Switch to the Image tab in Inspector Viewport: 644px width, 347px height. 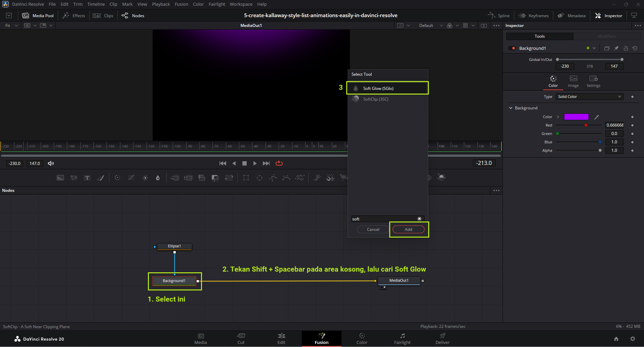point(573,81)
